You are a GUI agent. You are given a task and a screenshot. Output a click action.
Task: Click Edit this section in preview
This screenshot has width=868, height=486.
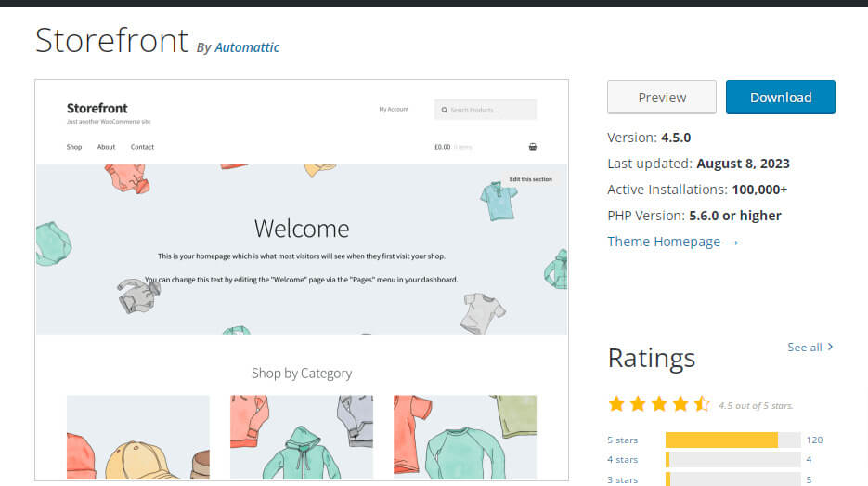(x=530, y=179)
